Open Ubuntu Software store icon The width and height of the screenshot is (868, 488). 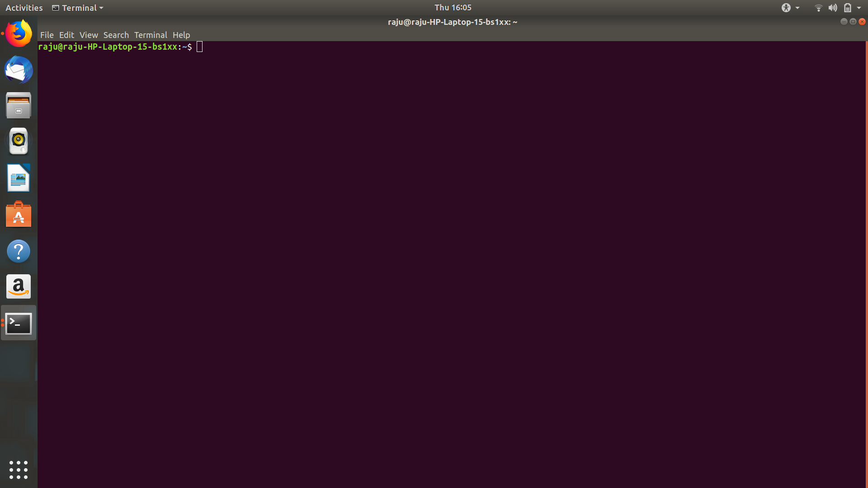coord(19,214)
